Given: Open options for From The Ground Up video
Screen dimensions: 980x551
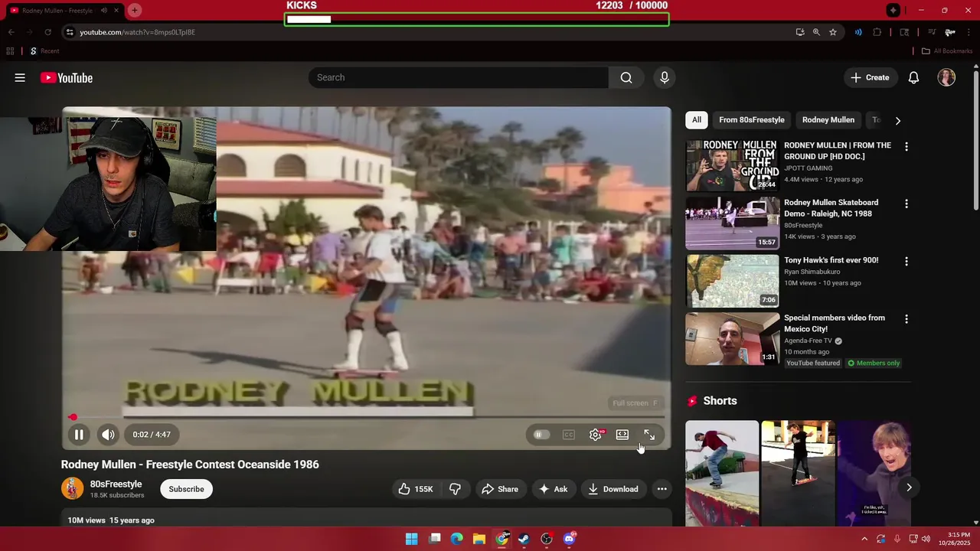Looking at the screenshot, I should [906, 146].
